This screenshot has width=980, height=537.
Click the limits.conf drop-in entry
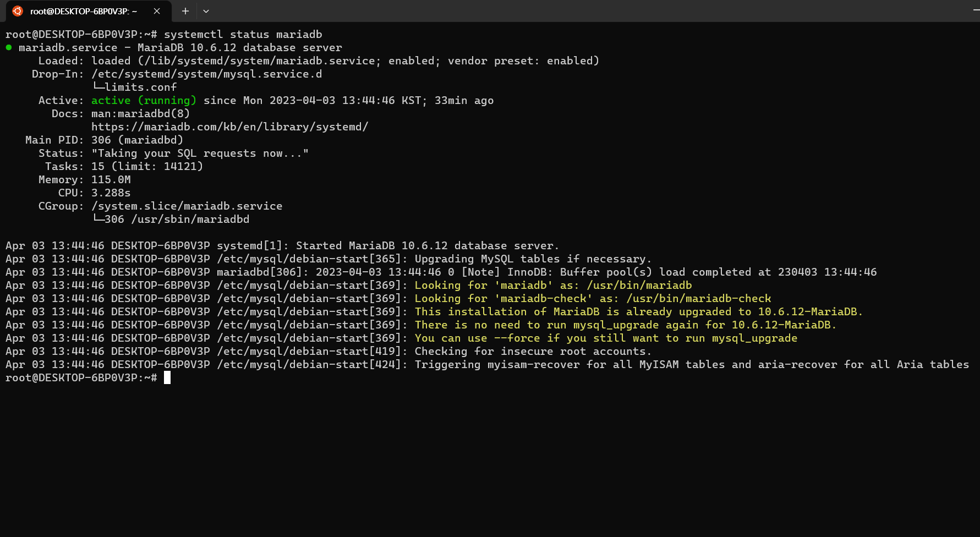pyautogui.click(x=140, y=87)
